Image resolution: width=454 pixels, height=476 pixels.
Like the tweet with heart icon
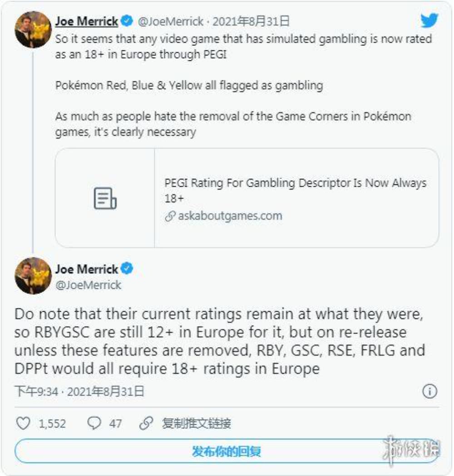(x=23, y=423)
